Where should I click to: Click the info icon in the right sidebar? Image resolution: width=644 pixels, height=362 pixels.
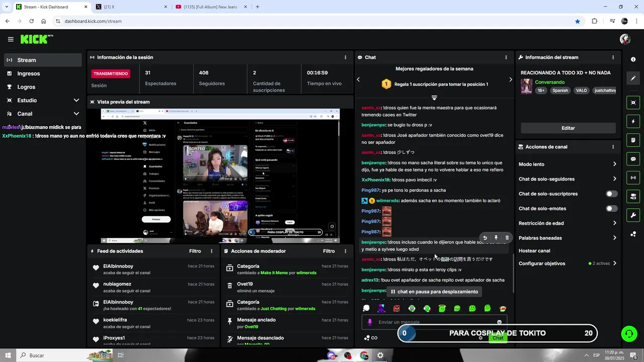633,59
